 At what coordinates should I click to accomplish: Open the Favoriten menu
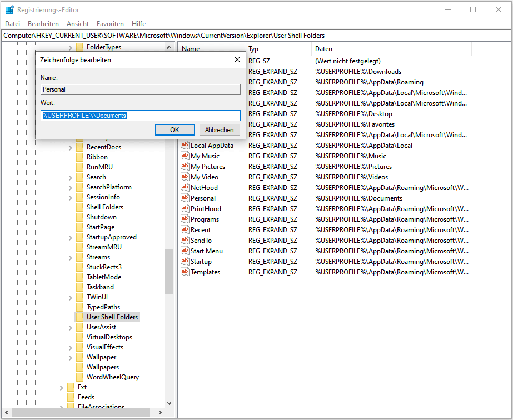point(110,24)
